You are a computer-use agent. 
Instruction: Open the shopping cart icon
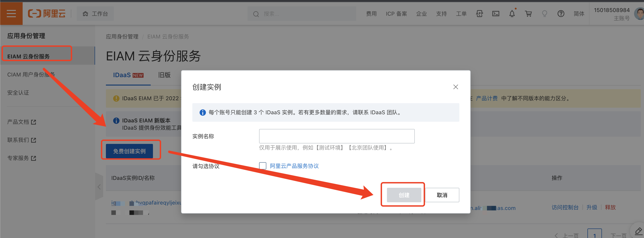click(x=528, y=14)
